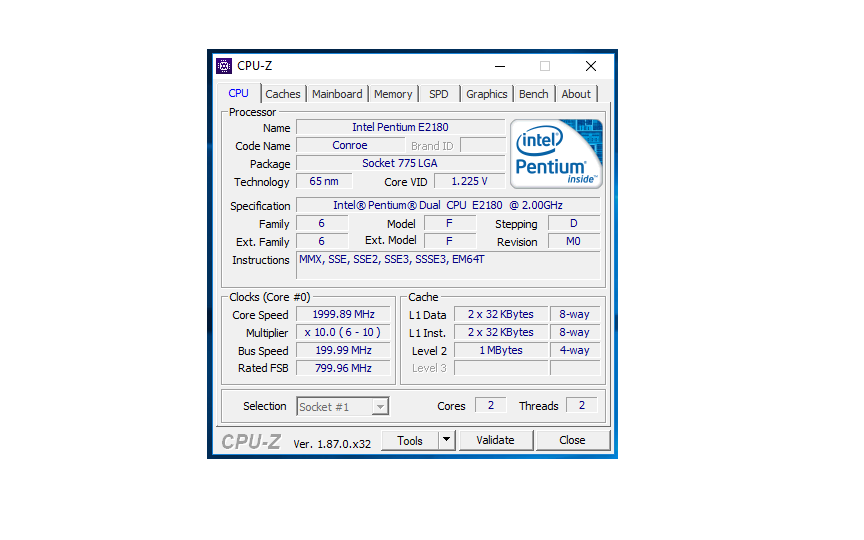Click the Instructions list MMX, SSE text
Screen dimensions: 864x540
click(x=392, y=260)
